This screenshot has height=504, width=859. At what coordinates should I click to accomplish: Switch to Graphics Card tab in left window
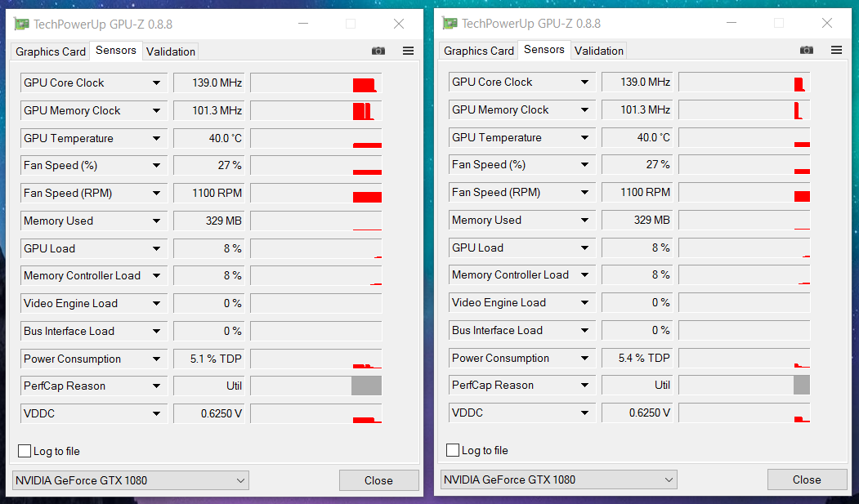click(x=51, y=51)
